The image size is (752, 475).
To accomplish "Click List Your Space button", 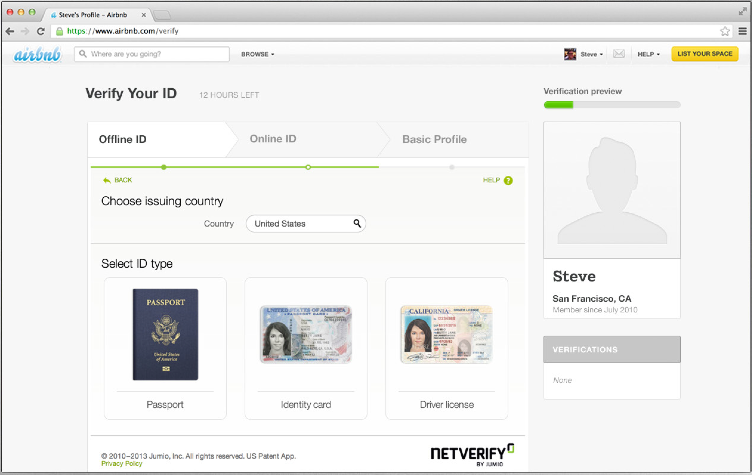I will [x=705, y=54].
